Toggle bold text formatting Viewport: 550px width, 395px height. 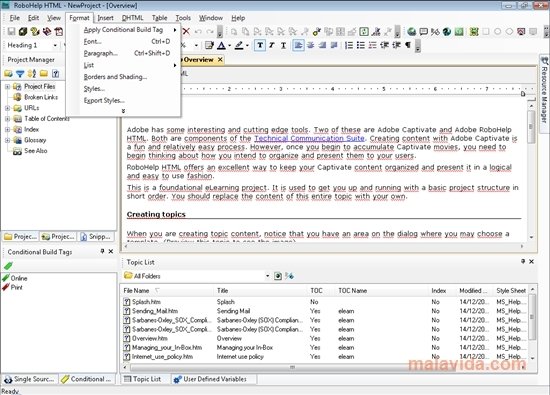click(x=260, y=45)
